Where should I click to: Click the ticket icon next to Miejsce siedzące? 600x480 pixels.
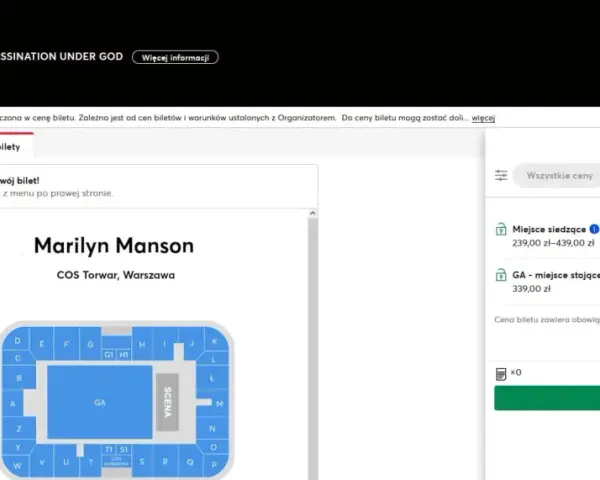pos(501,229)
